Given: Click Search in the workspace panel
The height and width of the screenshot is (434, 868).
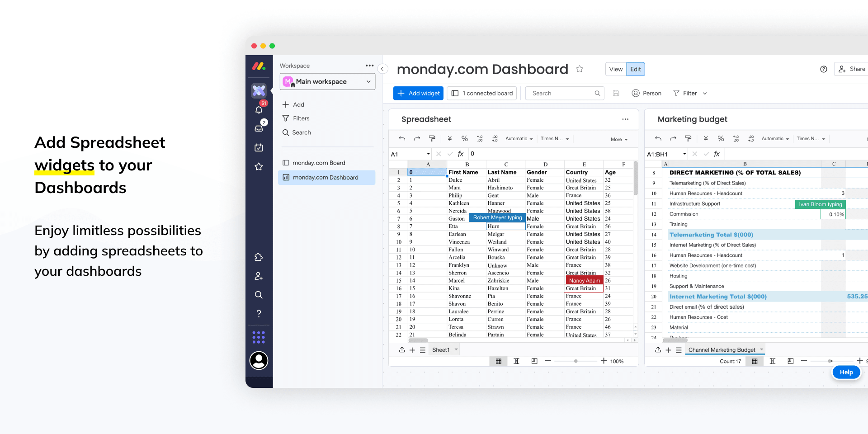Looking at the screenshot, I should point(297,132).
